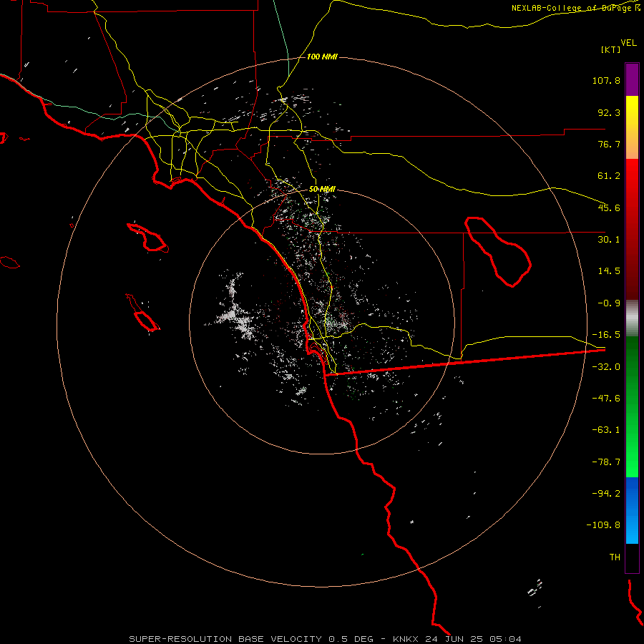Pick the blue color bar segment
644x644 pixels.
click(632, 510)
